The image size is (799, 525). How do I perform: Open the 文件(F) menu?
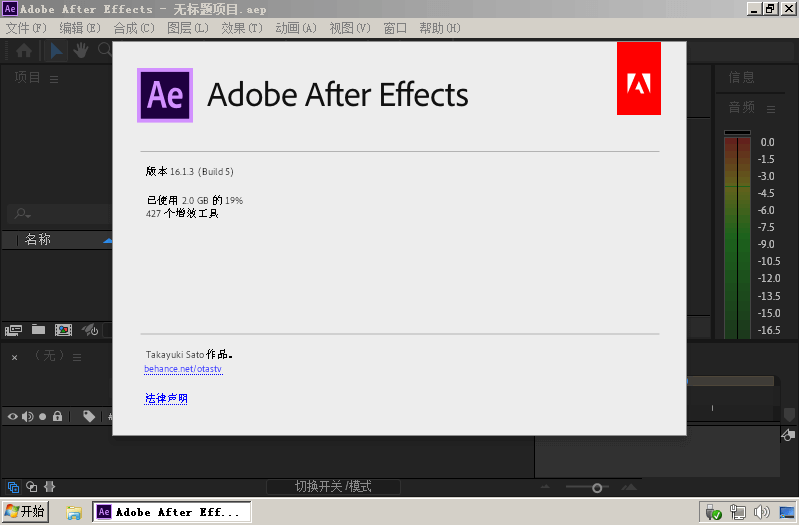click(26, 28)
